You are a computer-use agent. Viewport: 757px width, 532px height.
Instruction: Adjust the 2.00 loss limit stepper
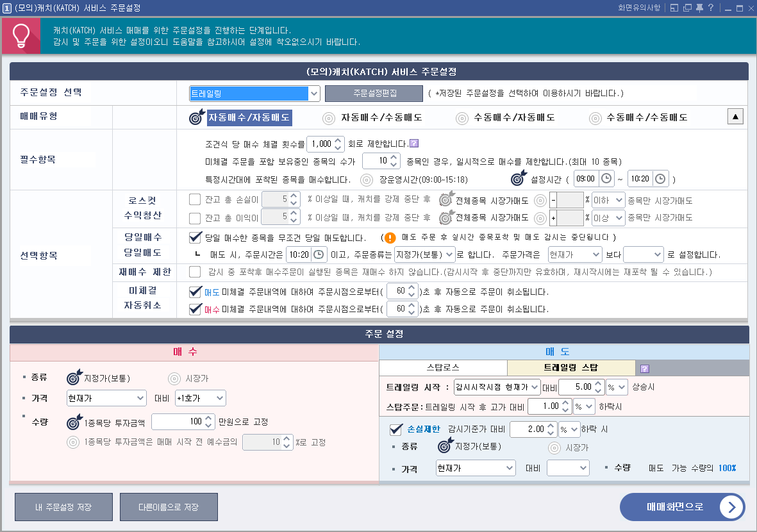pos(551,429)
